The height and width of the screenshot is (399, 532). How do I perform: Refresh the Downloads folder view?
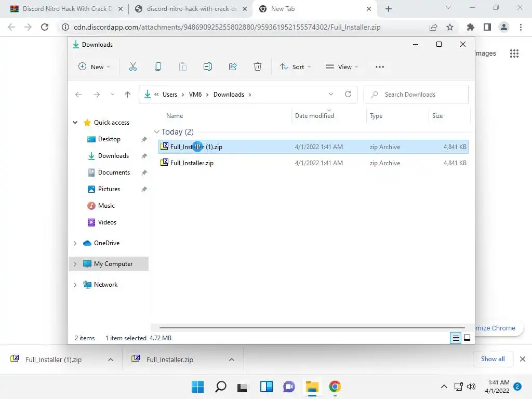click(x=348, y=95)
